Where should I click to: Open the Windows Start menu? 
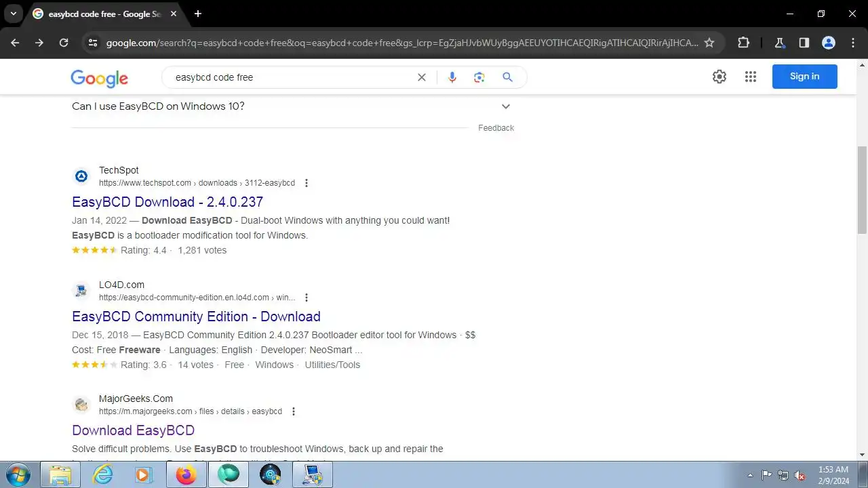(x=18, y=475)
